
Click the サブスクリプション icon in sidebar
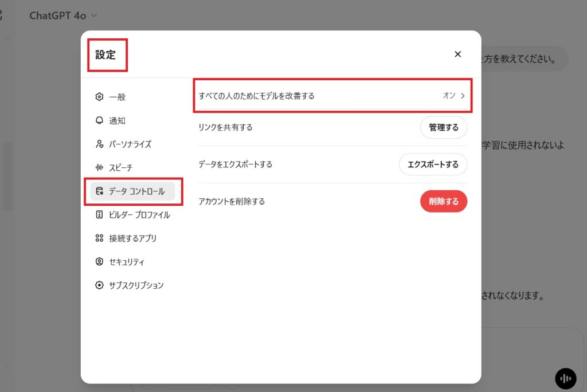point(99,285)
